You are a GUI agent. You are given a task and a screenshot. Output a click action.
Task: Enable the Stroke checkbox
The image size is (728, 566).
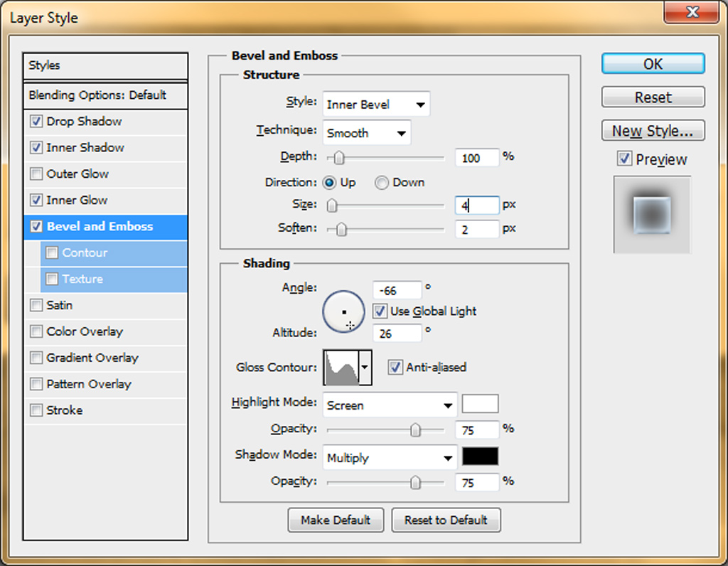point(36,410)
